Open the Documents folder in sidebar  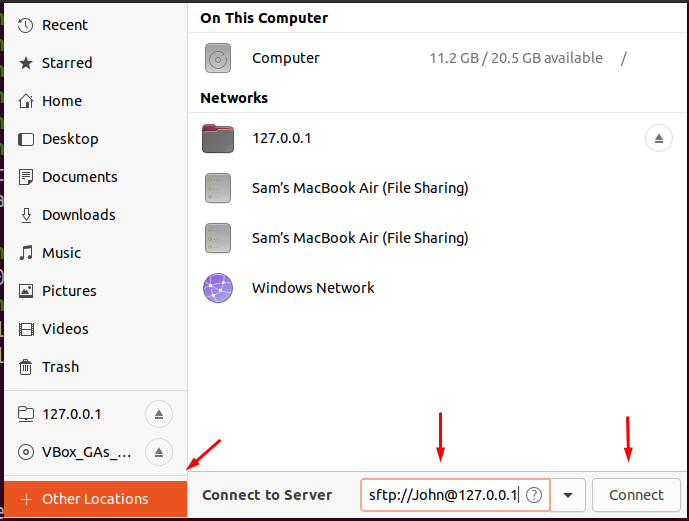95,177
